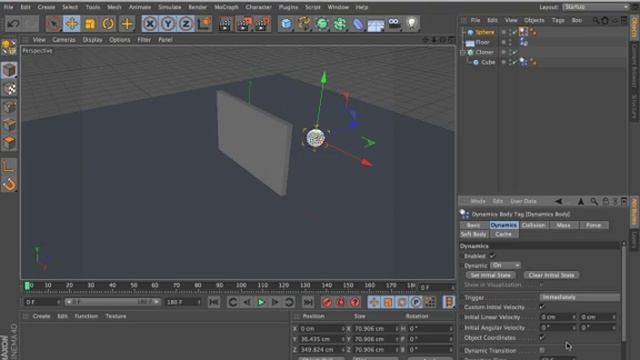Switch to Polygons mode with the orange-top cube
Image resolution: width=640 pixels, height=360 pixels.
click(9, 143)
